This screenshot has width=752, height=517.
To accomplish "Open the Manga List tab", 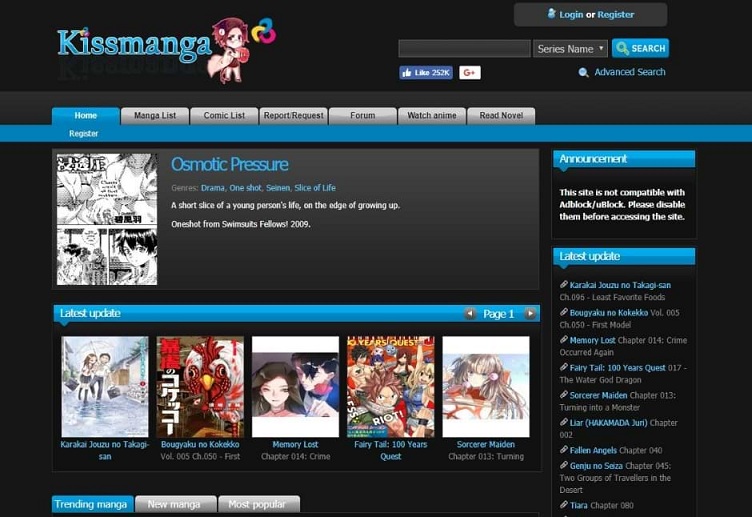I will coord(155,116).
